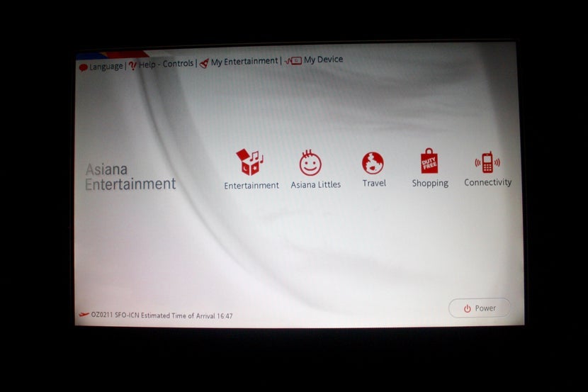Open the Duty Free Shopping bag icon

[x=429, y=160]
